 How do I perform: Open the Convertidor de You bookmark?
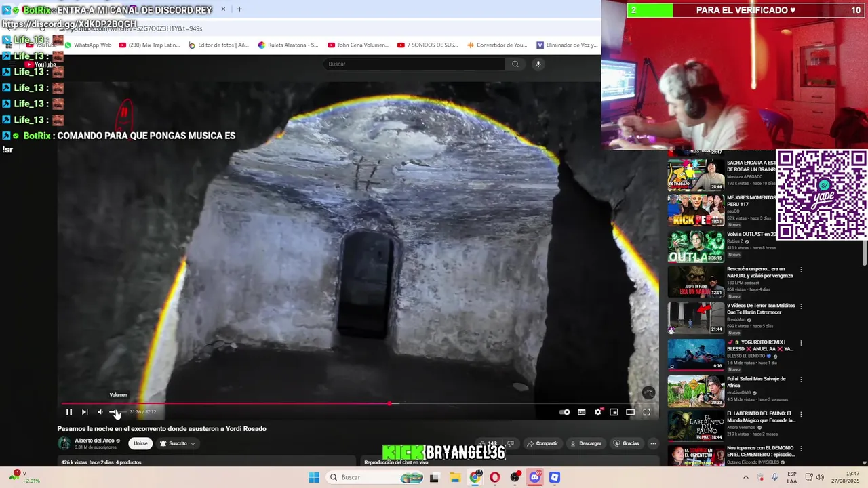pos(497,45)
